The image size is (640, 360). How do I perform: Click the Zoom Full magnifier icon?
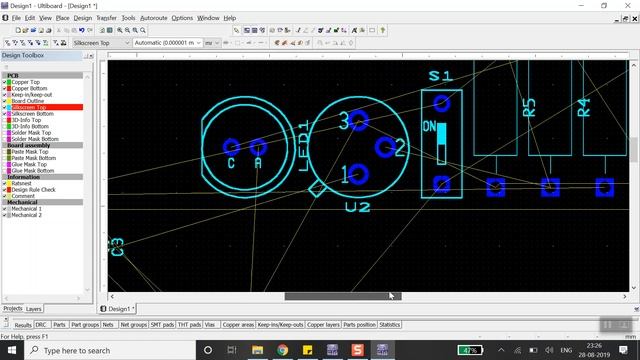pos(143,30)
